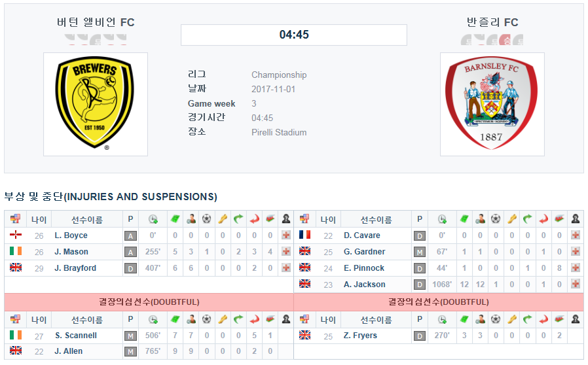This screenshot has width=588, height=365.
Task: Select Z. Fryers in doubtful list
Action: [x=360, y=336]
